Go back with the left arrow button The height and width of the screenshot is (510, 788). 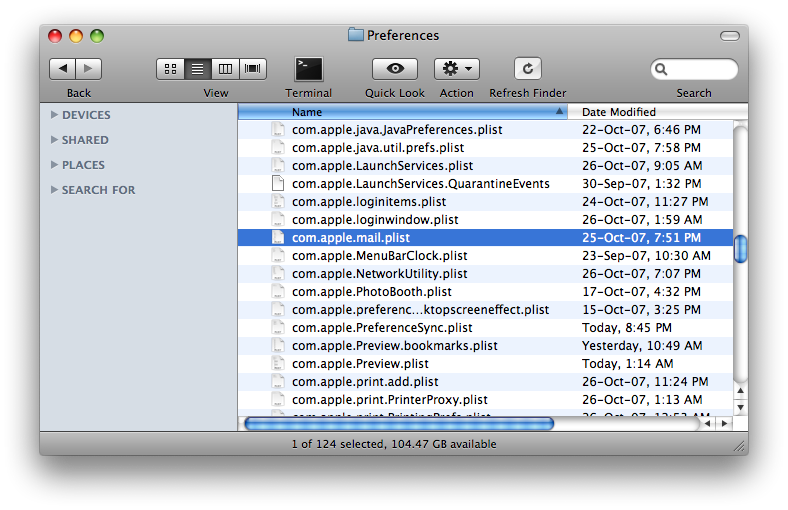(x=62, y=68)
